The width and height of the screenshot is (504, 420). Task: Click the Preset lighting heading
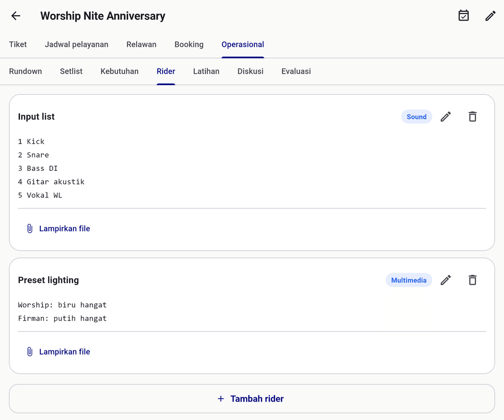coord(48,280)
